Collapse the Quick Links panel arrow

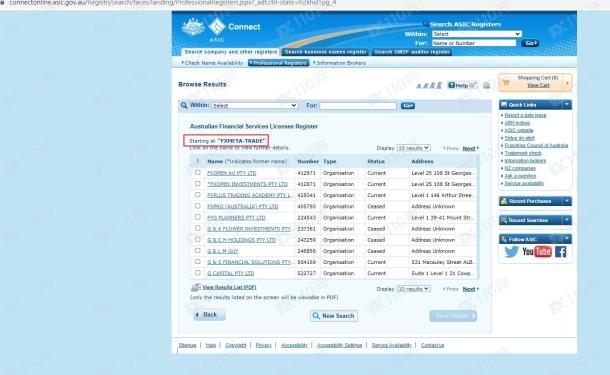(567, 105)
